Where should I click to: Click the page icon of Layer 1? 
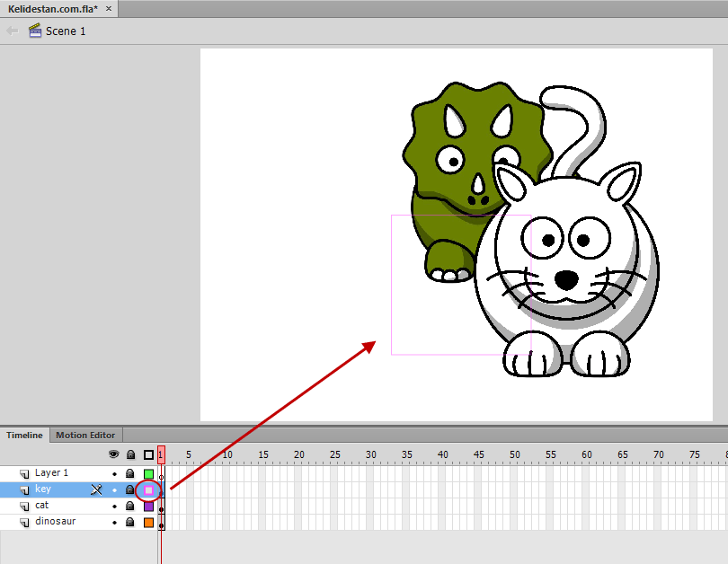click(24, 473)
